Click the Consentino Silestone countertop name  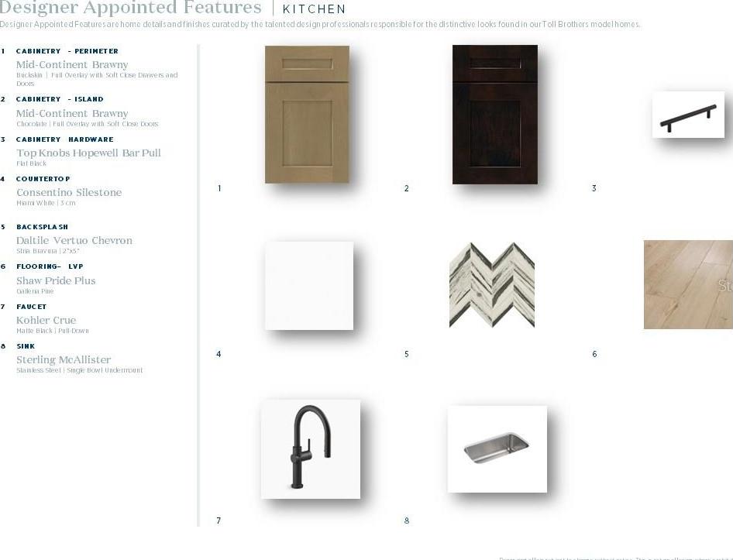[69, 192]
